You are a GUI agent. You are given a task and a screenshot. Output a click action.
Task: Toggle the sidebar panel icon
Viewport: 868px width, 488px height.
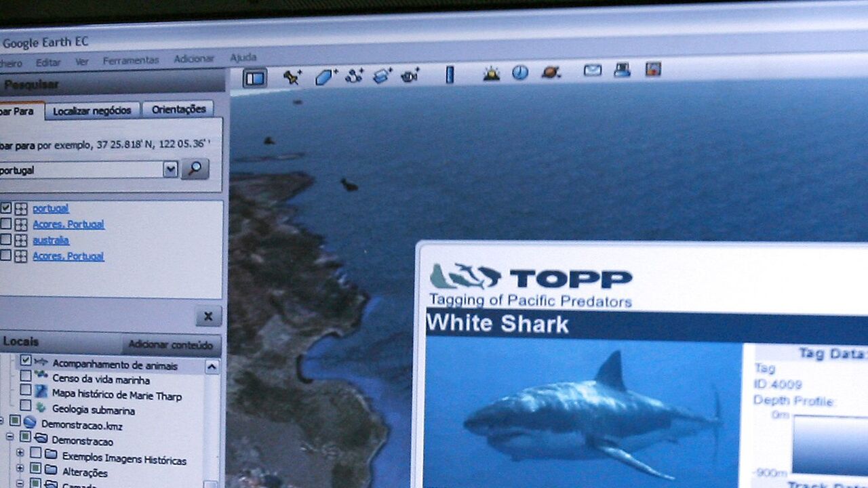tap(255, 79)
